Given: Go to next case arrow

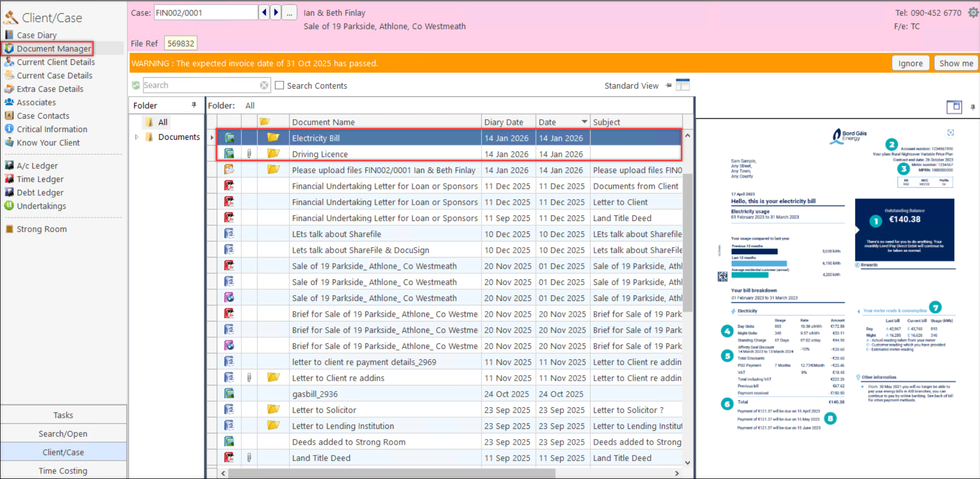Looking at the screenshot, I should (x=276, y=12).
